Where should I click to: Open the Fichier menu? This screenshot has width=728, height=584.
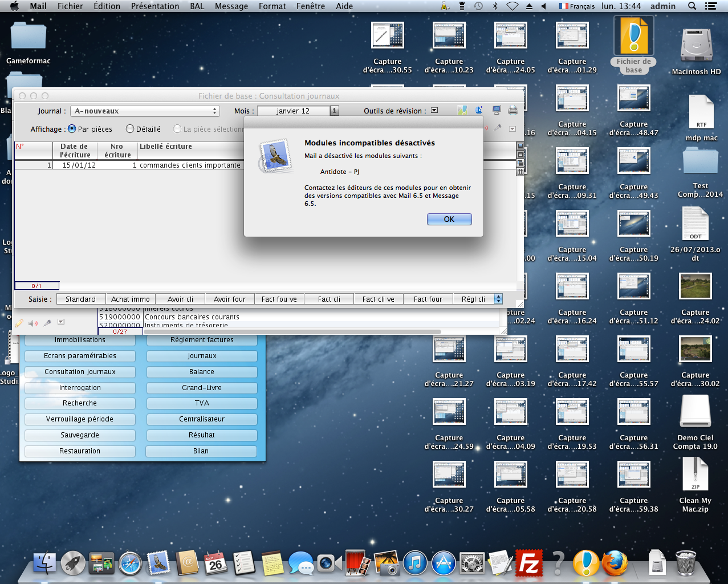pos(70,6)
